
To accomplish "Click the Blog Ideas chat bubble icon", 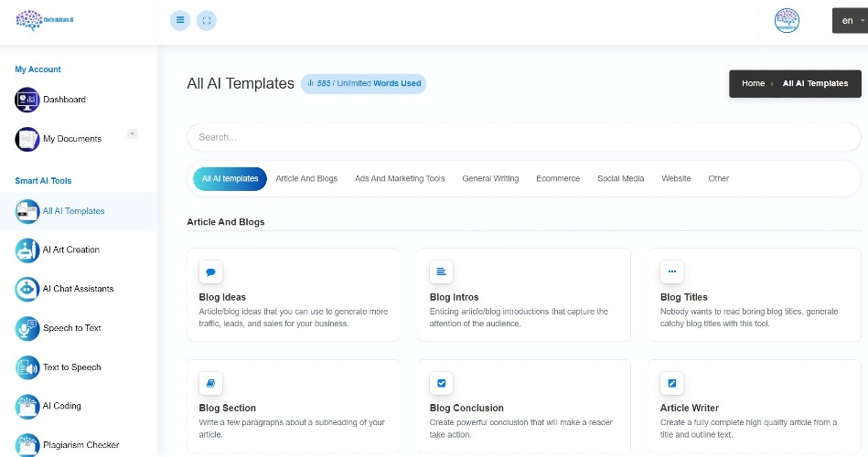I will [210, 271].
